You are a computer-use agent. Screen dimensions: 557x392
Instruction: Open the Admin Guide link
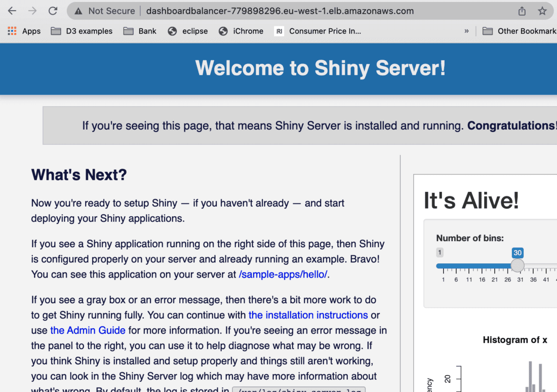tap(88, 330)
